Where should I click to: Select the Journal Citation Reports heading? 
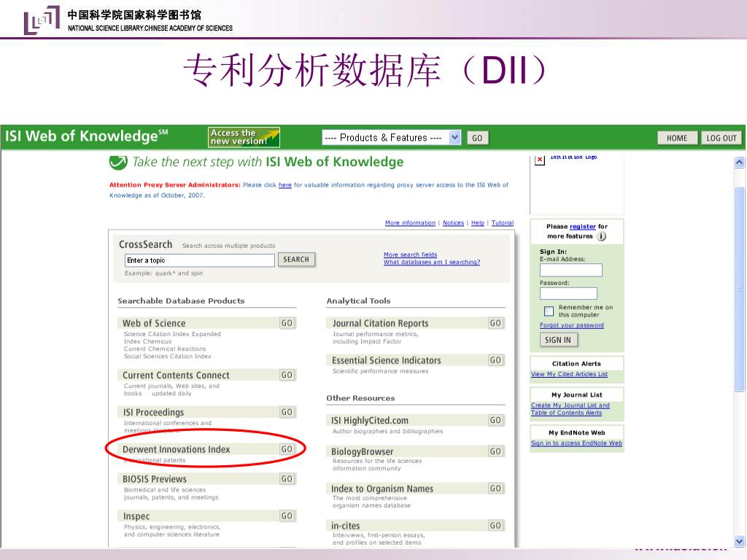380,323
